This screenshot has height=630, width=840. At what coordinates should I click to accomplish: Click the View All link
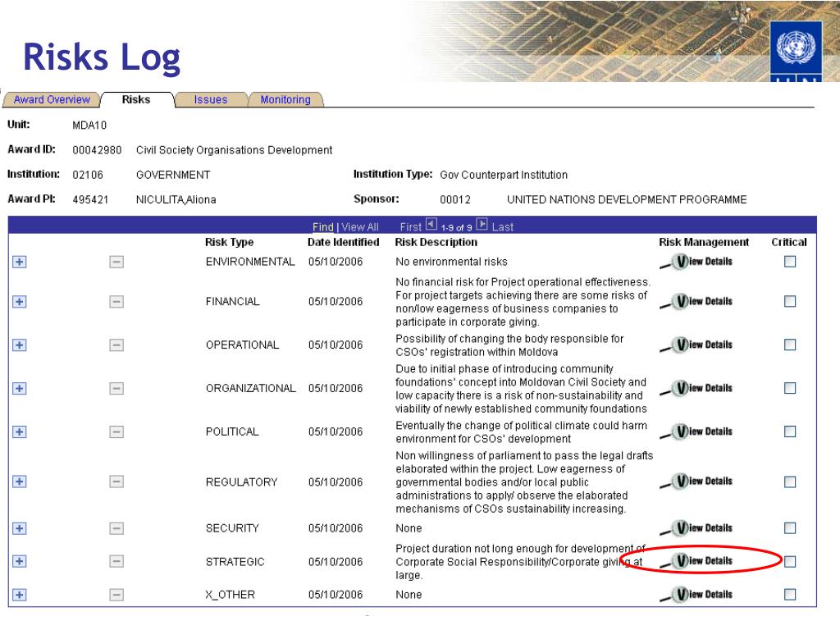(360, 227)
